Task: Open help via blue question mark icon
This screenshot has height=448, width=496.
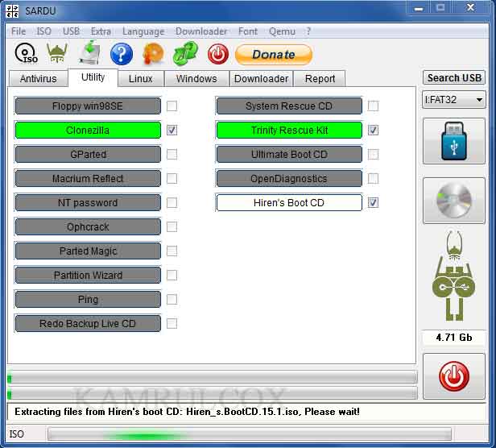Action: (122, 54)
